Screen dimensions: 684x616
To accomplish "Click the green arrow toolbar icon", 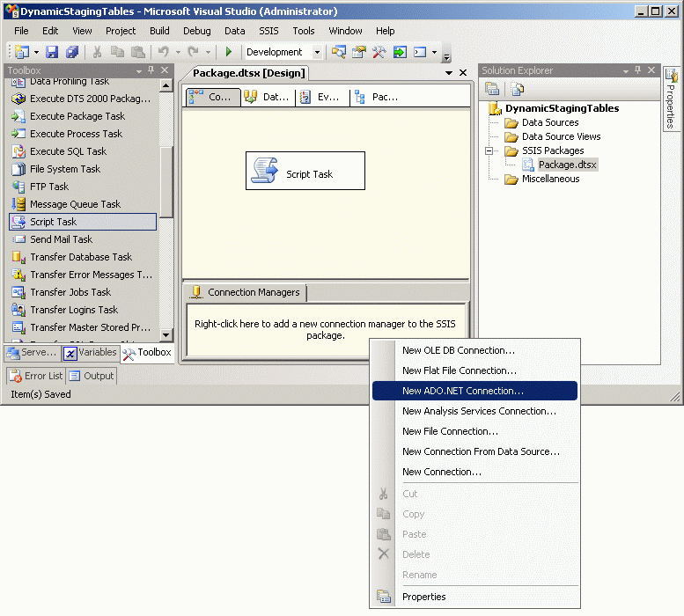I will 400,52.
